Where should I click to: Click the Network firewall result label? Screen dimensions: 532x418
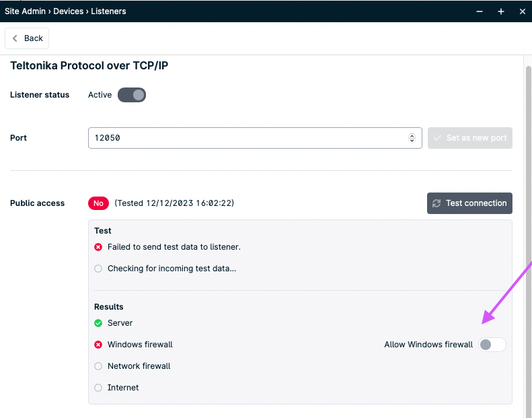pos(139,366)
